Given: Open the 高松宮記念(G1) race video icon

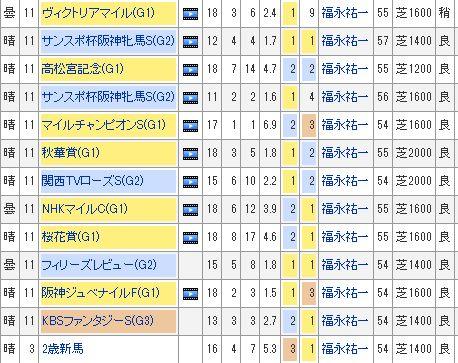Looking at the screenshot, I should pos(191,70).
